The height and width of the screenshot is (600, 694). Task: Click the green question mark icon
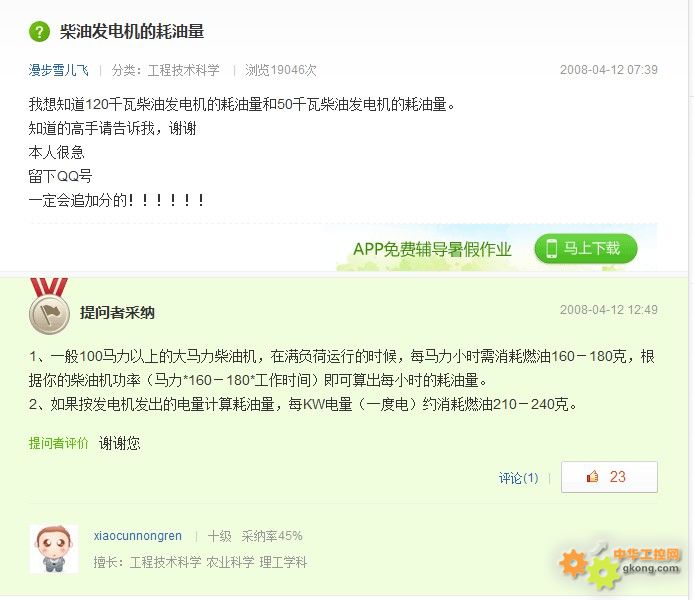[39, 32]
